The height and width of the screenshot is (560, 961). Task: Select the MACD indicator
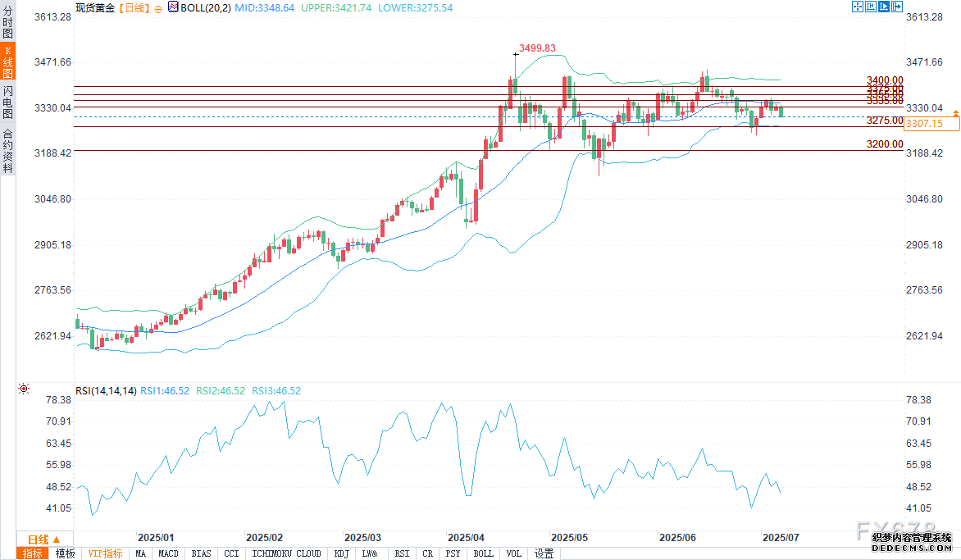[169, 553]
